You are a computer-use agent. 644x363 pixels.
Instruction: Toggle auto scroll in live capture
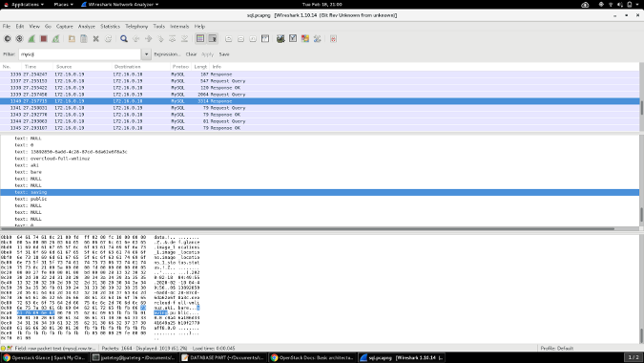tap(213, 38)
